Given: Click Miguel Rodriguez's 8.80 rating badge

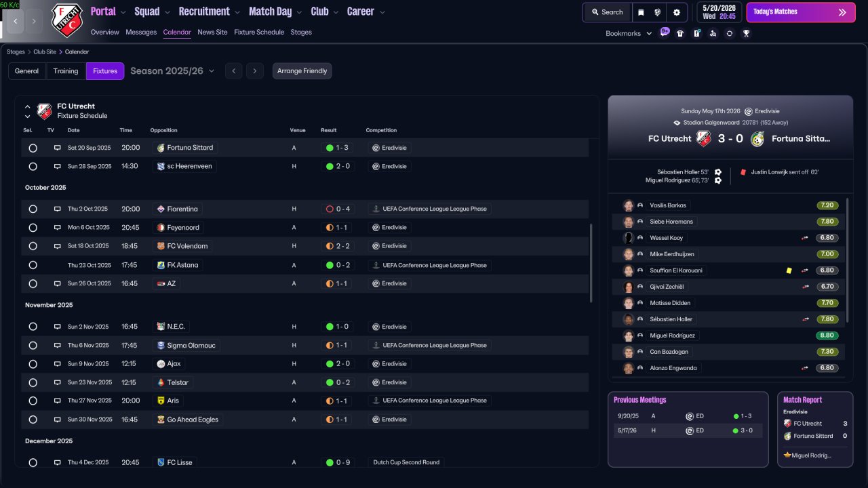Looking at the screenshot, I should [827, 335].
